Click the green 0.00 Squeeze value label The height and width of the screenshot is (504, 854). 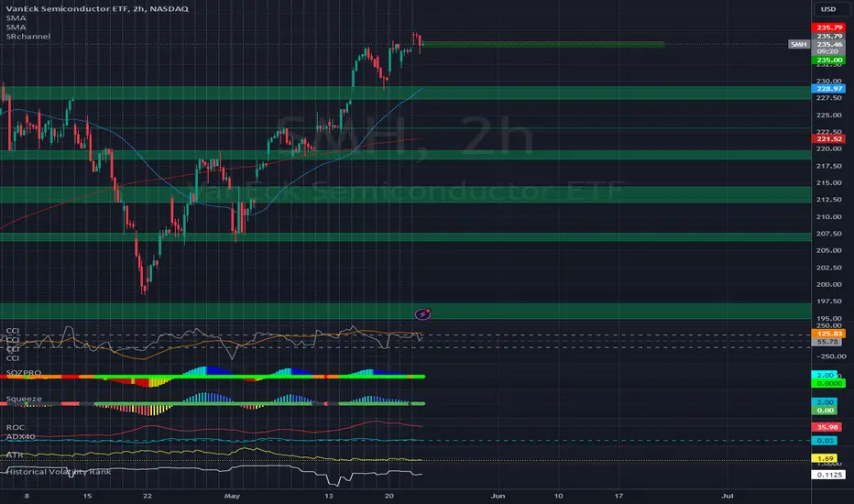click(825, 411)
